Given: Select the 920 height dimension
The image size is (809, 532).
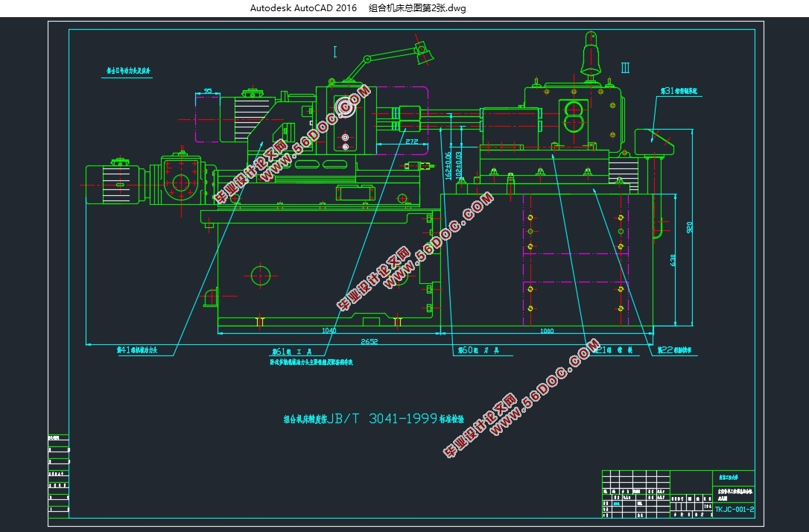Looking at the screenshot, I should pos(690,227).
